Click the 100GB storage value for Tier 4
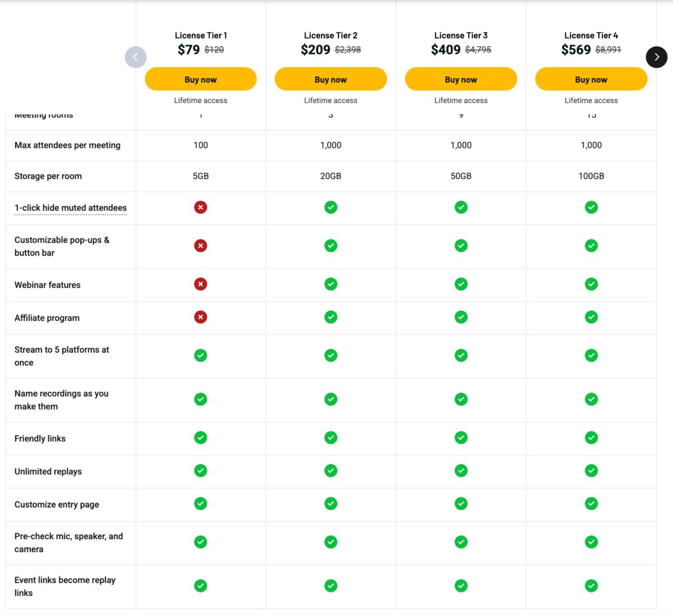The width and height of the screenshot is (673, 616). (x=591, y=176)
